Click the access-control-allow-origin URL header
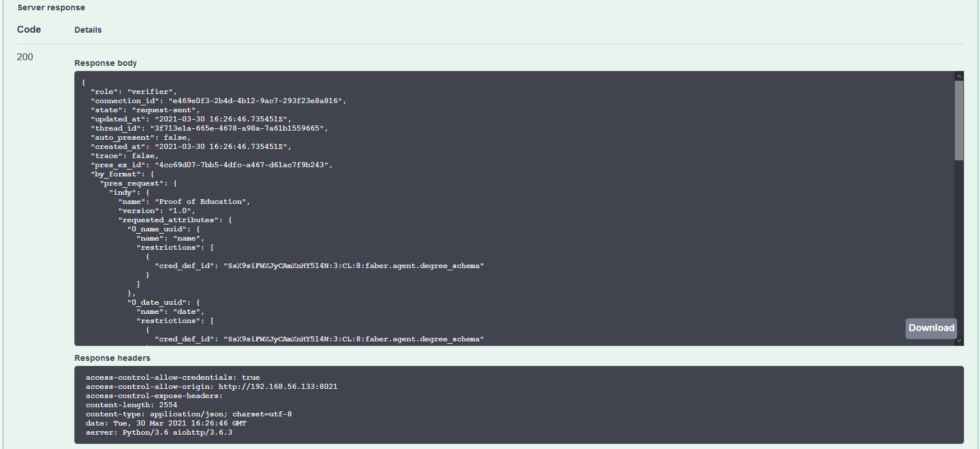The image size is (980, 449). pyautogui.click(x=278, y=387)
